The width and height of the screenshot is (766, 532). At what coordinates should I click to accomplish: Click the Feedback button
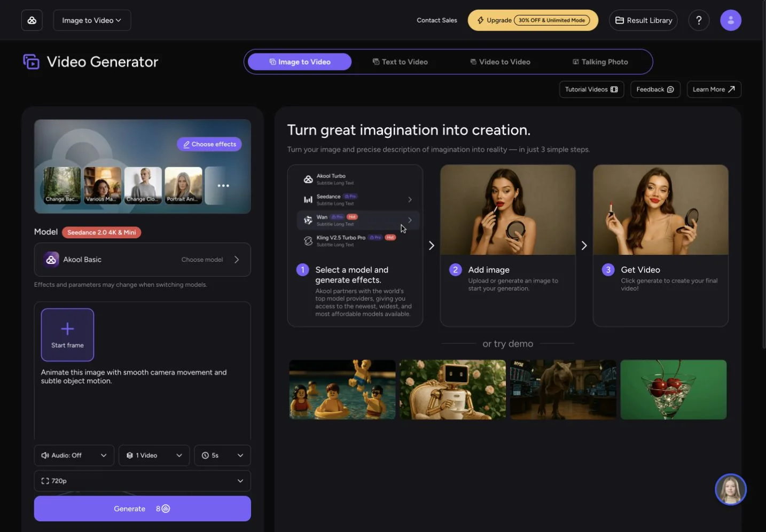655,89
